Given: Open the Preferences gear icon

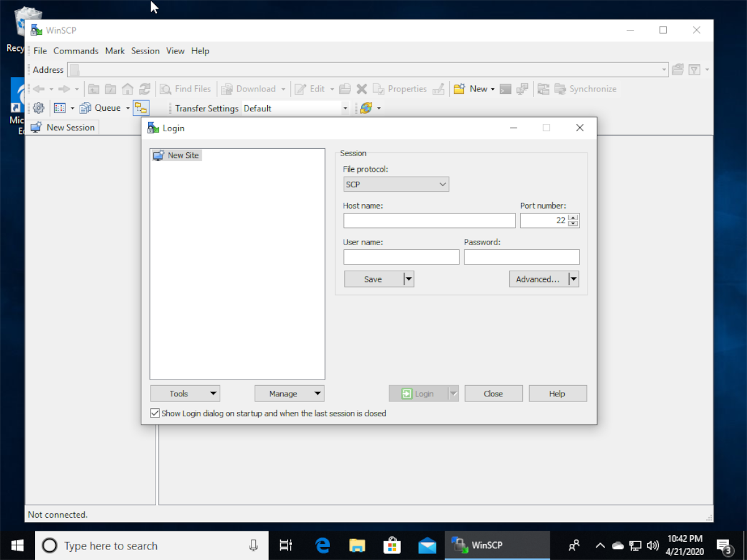Looking at the screenshot, I should (38, 108).
